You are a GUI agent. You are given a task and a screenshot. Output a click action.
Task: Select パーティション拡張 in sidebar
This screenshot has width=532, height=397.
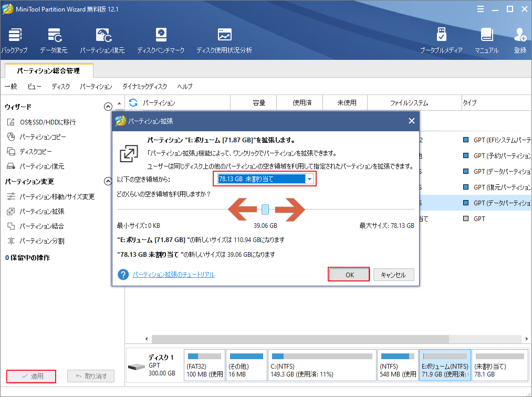click(35, 212)
